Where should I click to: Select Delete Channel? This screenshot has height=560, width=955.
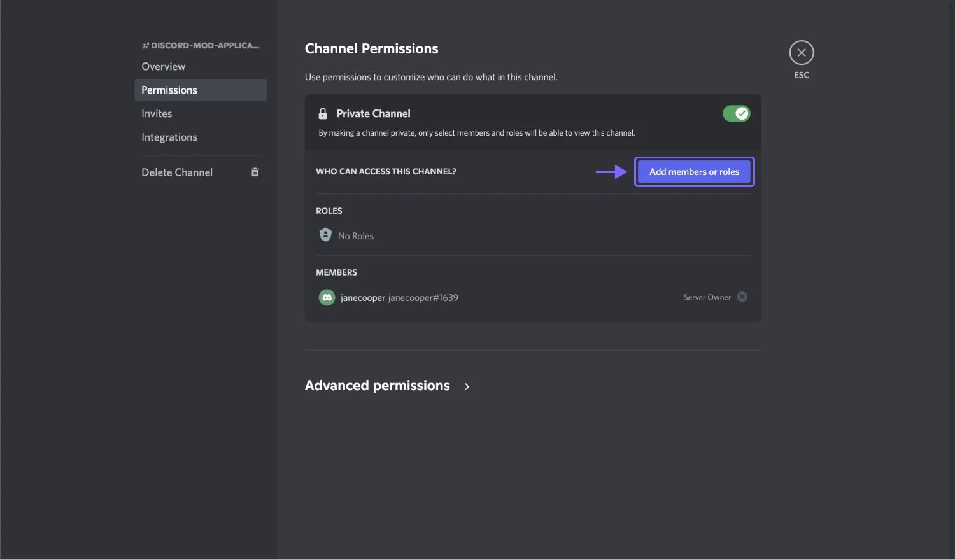pos(177,172)
